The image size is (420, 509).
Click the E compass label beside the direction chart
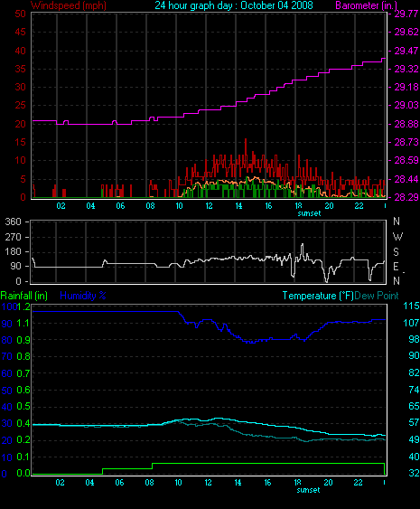(x=396, y=267)
